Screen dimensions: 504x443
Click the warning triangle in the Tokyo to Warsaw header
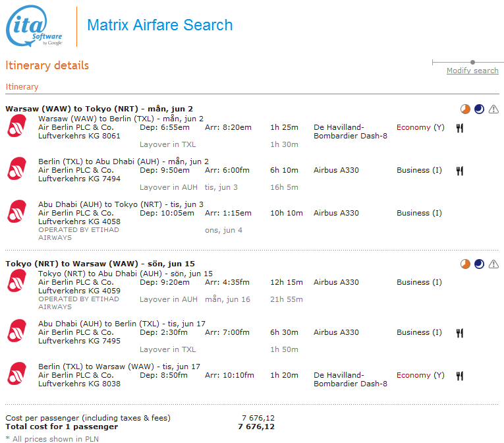click(493, 264)
